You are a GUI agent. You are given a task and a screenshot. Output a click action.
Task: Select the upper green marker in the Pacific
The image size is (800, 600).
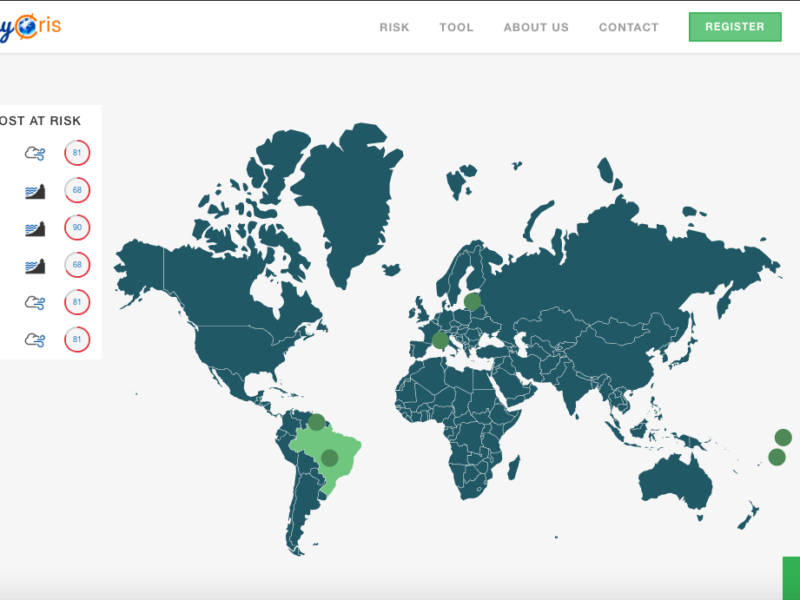coord(783,437)
